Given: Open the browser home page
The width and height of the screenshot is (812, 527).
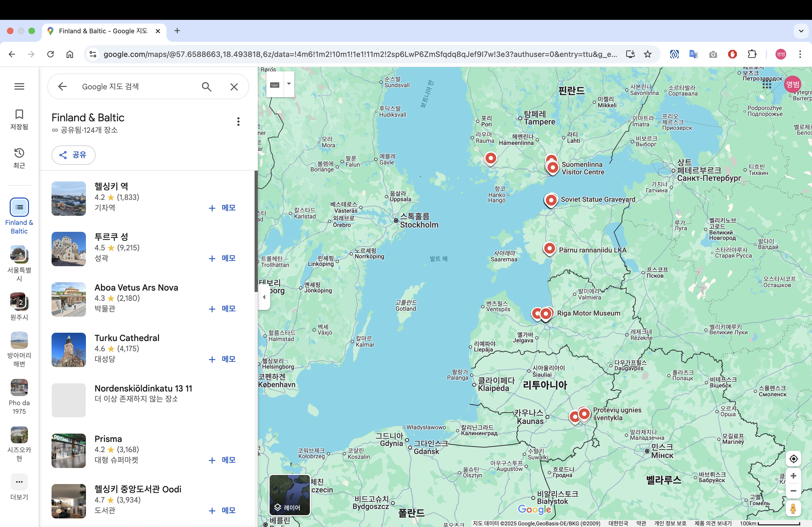Looking at the screenshot, I should point(70,54).
